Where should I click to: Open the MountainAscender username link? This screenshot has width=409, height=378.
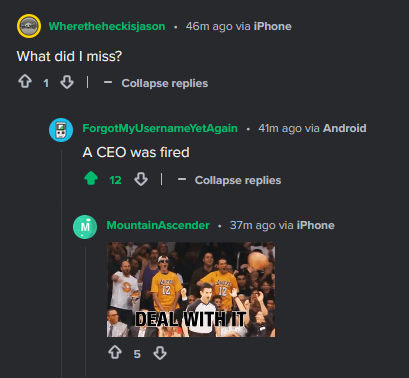(x=158, y=225)
